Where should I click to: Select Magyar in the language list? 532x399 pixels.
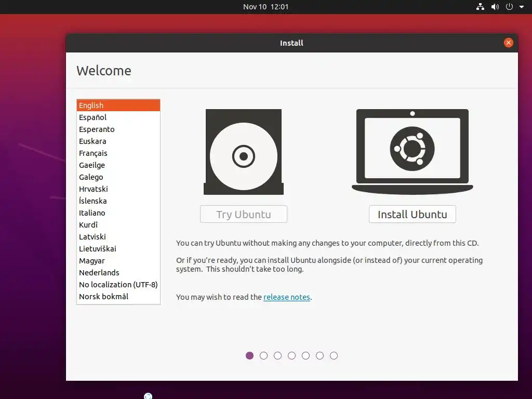[118, 261]
